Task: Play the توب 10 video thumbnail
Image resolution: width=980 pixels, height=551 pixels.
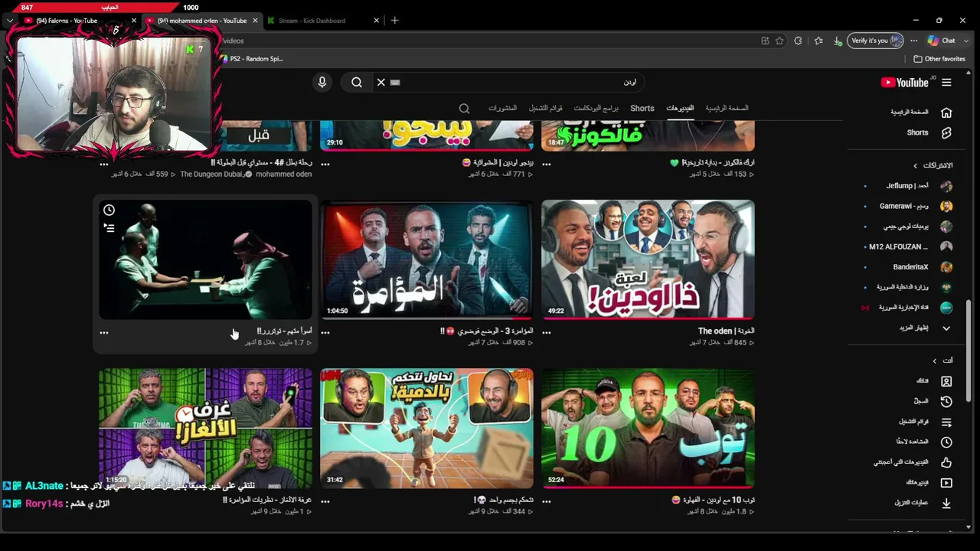Action: tap(648, 429)
